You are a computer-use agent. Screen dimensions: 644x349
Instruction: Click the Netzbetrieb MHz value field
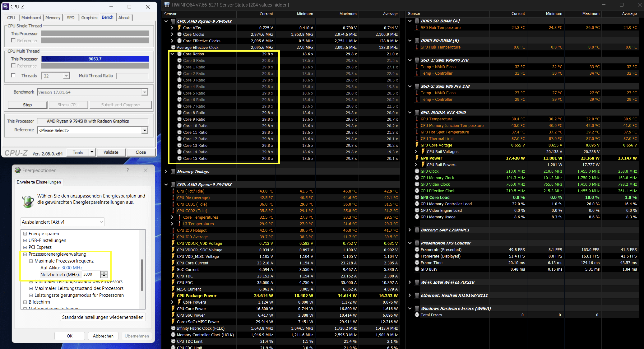pos(91,274)
